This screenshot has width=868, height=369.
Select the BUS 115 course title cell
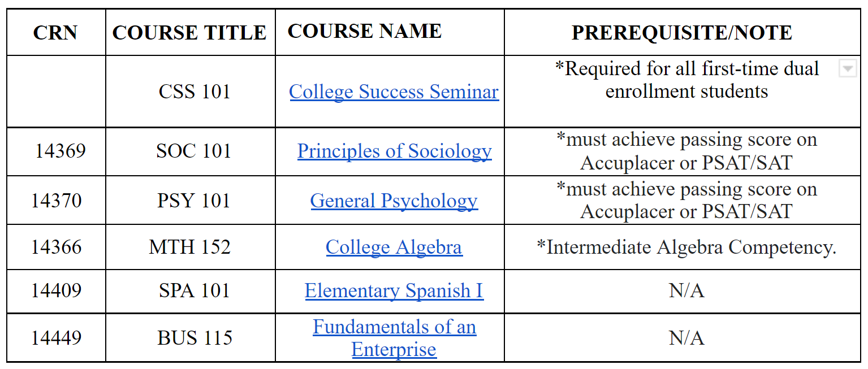(191, 338)
